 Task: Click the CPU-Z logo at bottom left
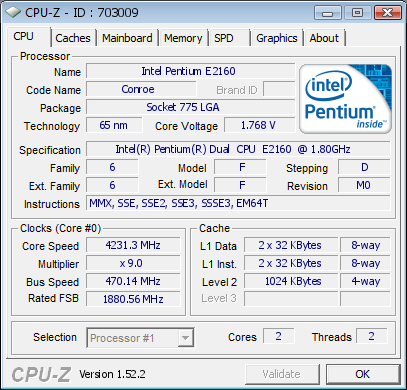pos(41,374)
